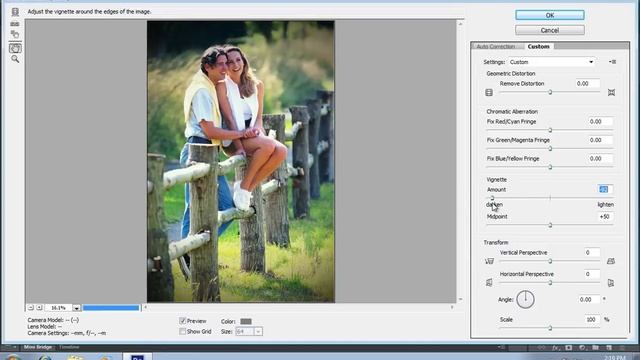
Task: Open the Mini Bridge panel tab
Action: tap(38, 347)
